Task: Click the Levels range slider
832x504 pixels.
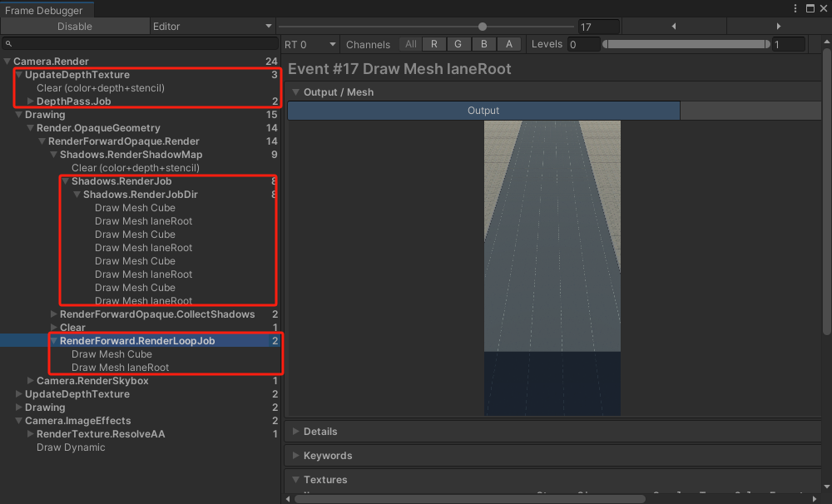Action: tap(686, 45)
